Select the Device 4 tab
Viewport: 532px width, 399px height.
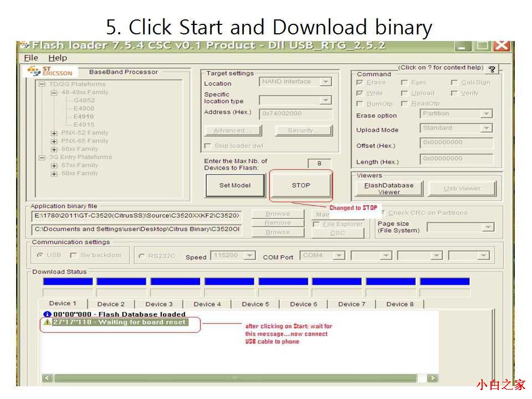tap(207, 304)
